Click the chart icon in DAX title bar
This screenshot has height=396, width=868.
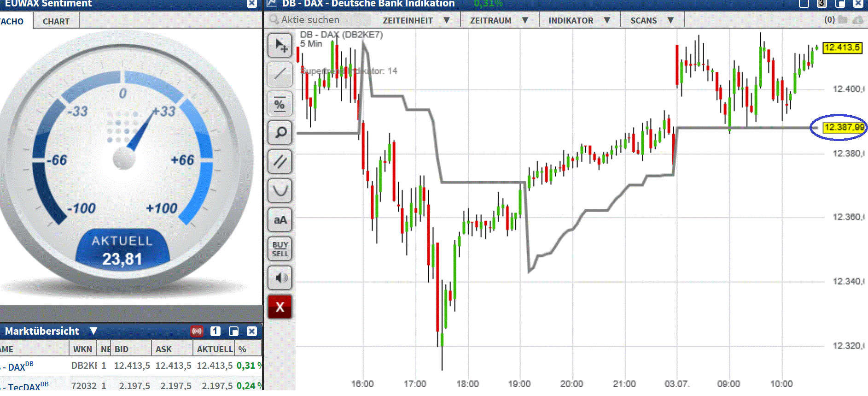coord(272,3)
